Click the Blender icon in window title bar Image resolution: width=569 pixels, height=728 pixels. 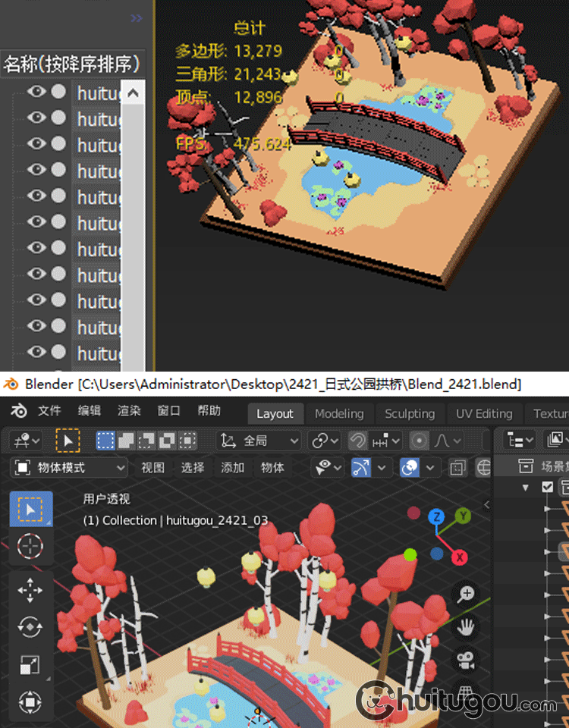pyautogui.click(x=11, y=384)
